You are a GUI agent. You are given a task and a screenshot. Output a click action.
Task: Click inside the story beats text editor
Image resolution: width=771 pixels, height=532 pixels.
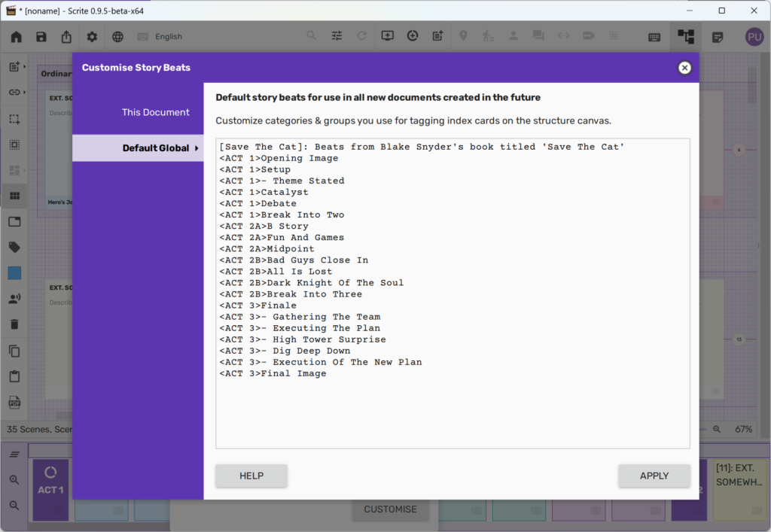[x=453, y=293]
